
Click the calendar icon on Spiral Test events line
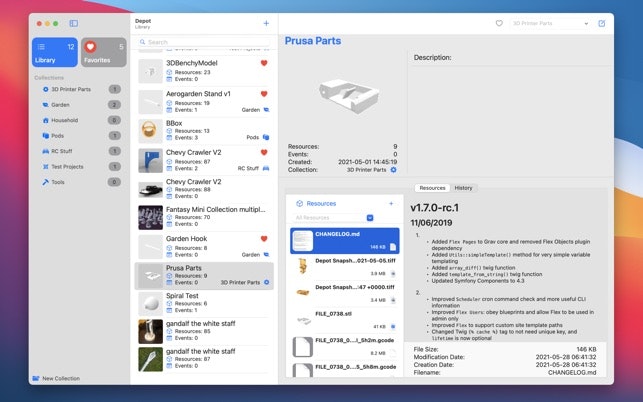click(169, 310)
